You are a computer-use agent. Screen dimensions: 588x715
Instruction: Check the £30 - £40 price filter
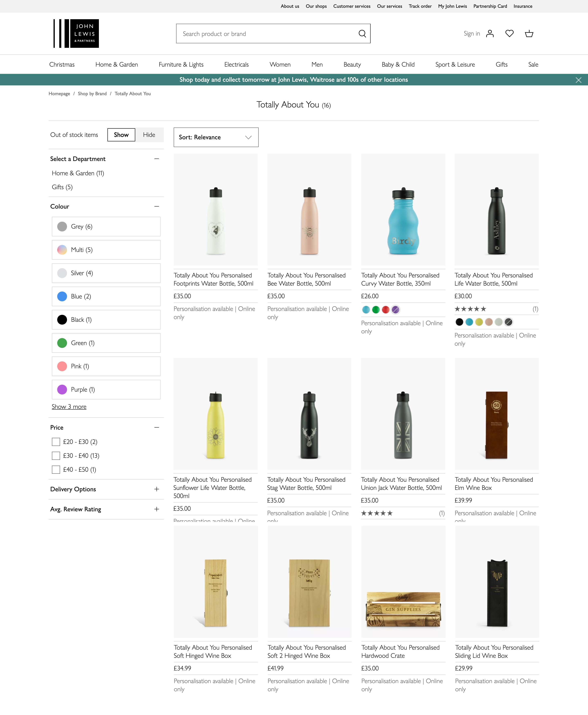click(x=56, y=456)
